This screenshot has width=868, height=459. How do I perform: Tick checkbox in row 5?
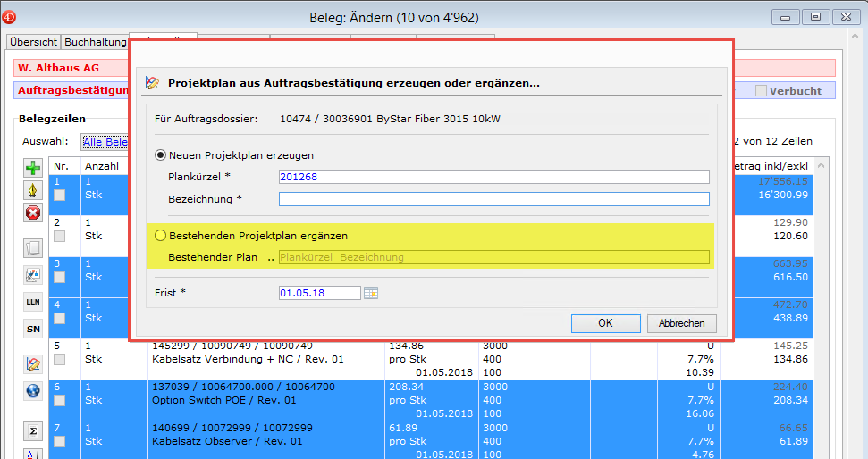click(x=60, y=360)
